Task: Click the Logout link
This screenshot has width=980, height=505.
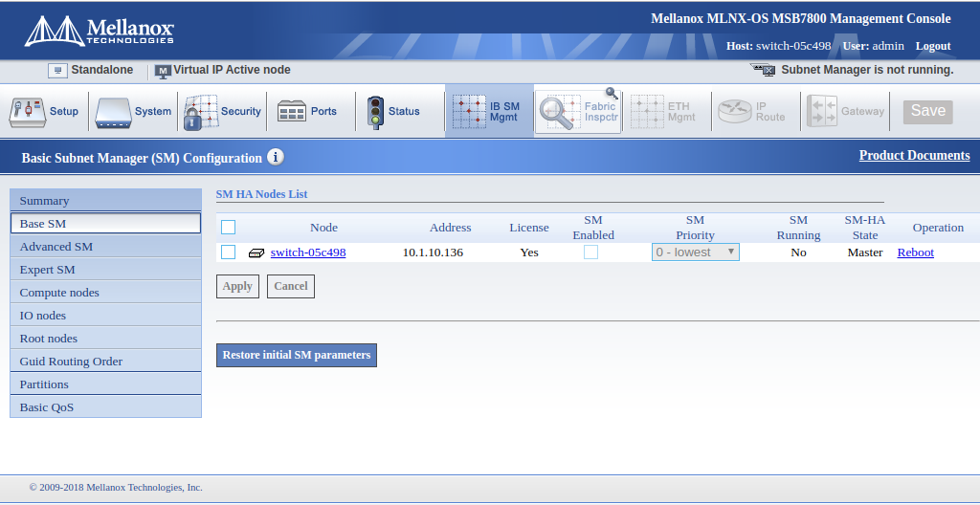Action: tap(933, 46)
